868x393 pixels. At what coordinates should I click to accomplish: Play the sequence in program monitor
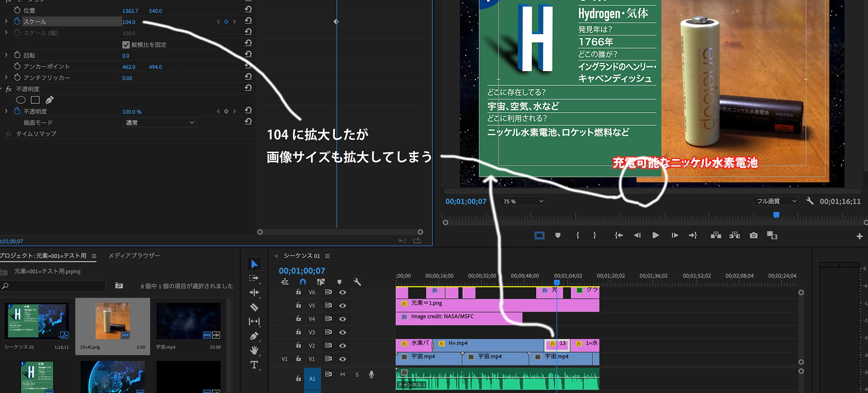[655, 235]
